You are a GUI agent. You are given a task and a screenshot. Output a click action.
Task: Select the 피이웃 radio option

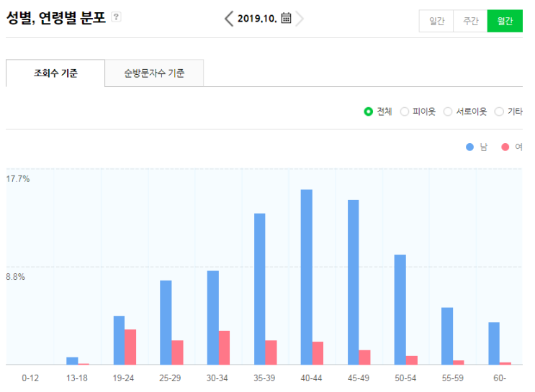point(405,111)
